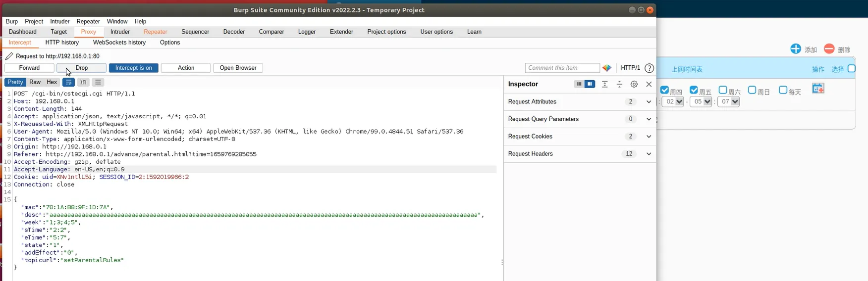Image resolution: width=868 pixels, height=281 pixels.
Task: Open the User options tab
Action: tap(436, 32)
